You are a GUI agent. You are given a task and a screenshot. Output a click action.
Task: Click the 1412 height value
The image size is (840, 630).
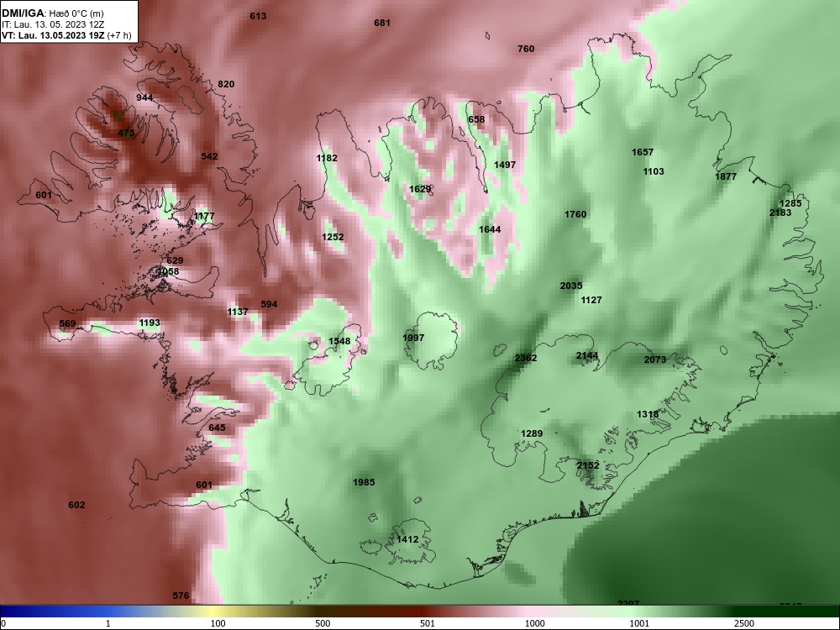tap(407, 539)
